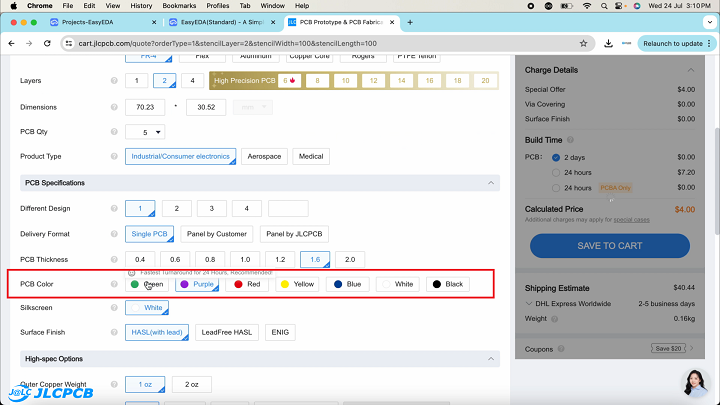Select 2 oz outer copper weight
Screen dimensions: 720x405
(192, 384)
